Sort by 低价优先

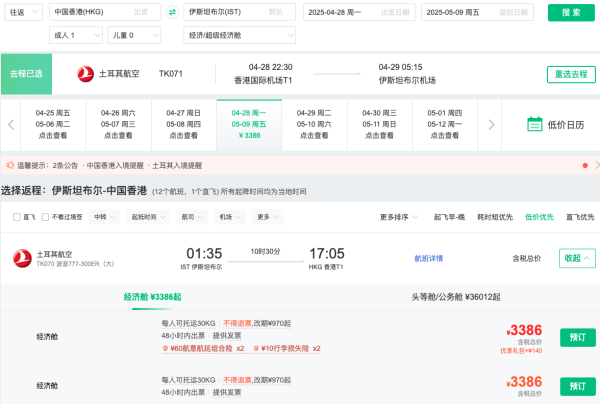[x=539, y=217]
